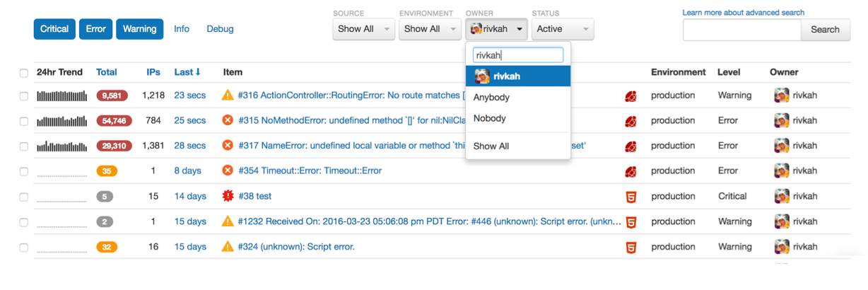868x290 pixels.
Task: Click the owner filter text field containing rivkah
Action: point(518,55)
